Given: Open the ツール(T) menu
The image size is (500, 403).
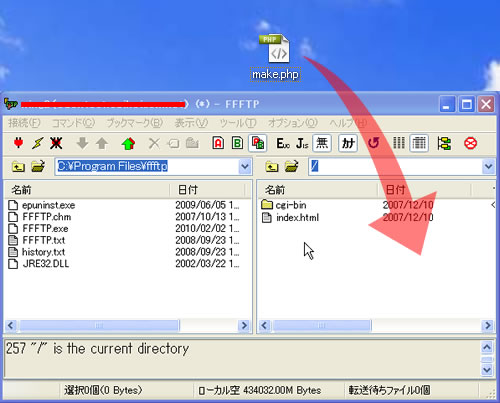Looking at the screenshot, I should point(238,123).
